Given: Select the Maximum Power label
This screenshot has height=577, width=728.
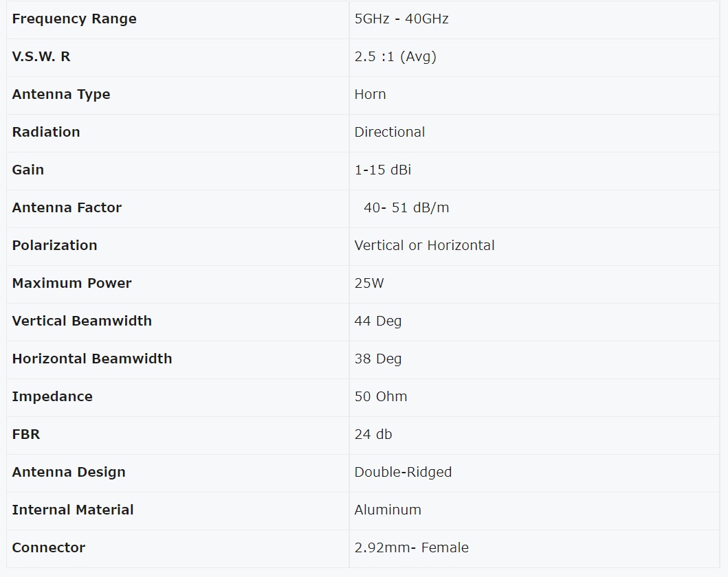Looking at the screenshot, I should pos(71,284).
